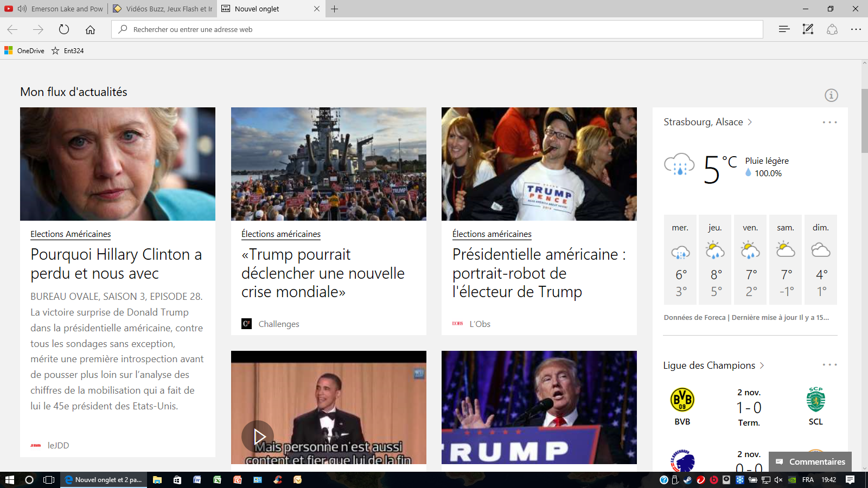868x488 pixels.
Task: Open a new tab with plus button
Action: [335, 9]
